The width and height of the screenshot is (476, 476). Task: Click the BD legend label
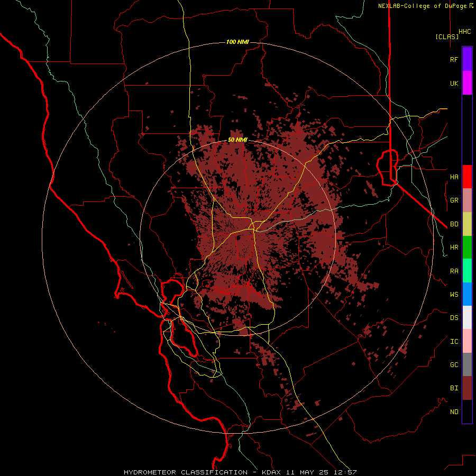coord(454,224)
